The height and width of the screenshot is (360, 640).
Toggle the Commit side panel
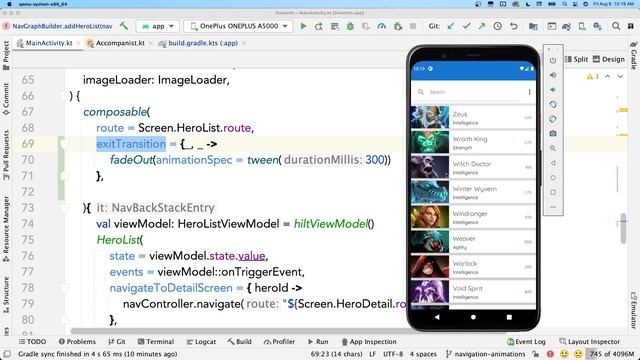pos(6,99)
